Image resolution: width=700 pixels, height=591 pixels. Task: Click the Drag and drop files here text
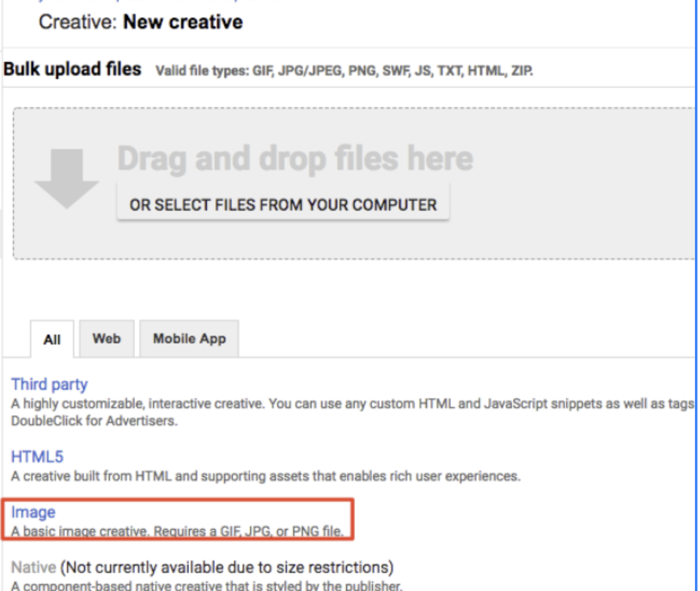click(295, 159)
